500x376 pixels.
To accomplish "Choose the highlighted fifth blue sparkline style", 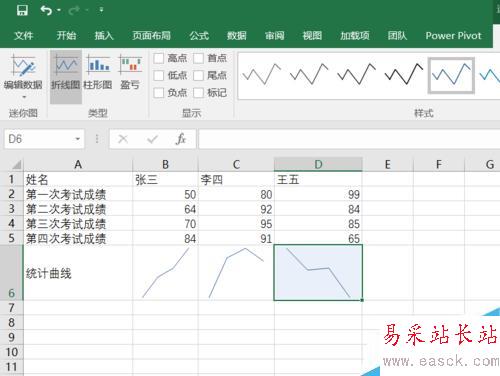I will point(451,75).
